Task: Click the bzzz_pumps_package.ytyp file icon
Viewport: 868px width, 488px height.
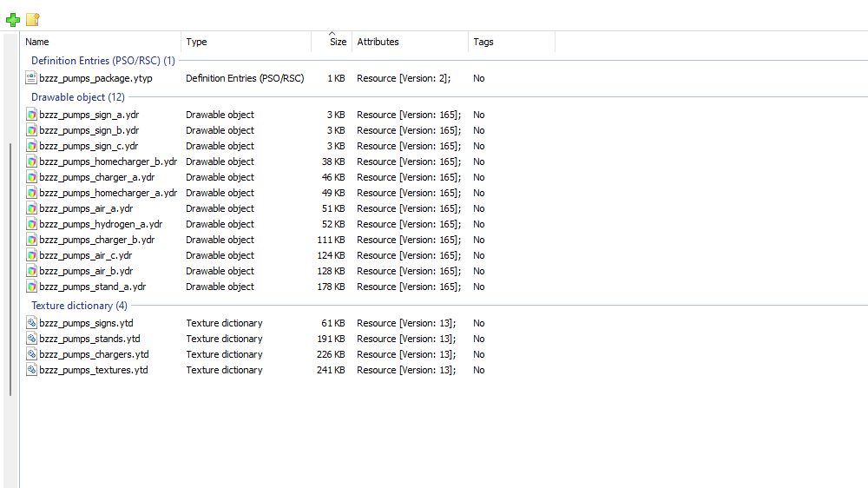Action: tap(31, 78)
